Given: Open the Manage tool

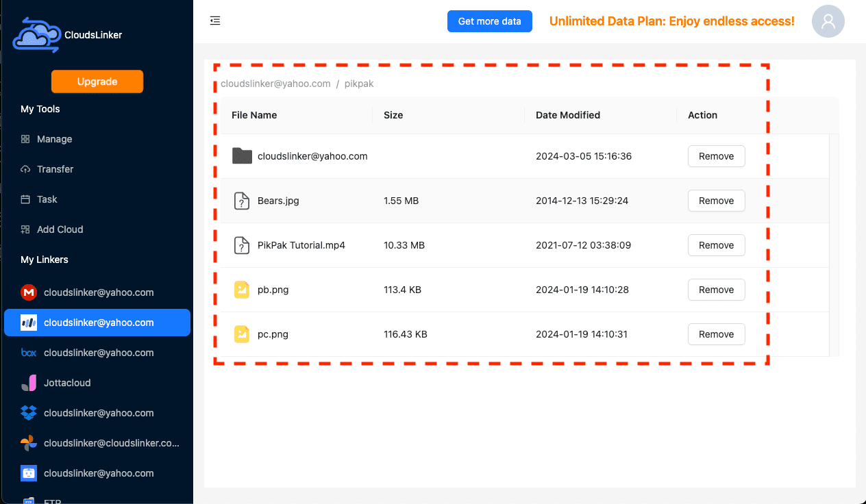Looking at the screenshot, I should [x=97, y=139].
